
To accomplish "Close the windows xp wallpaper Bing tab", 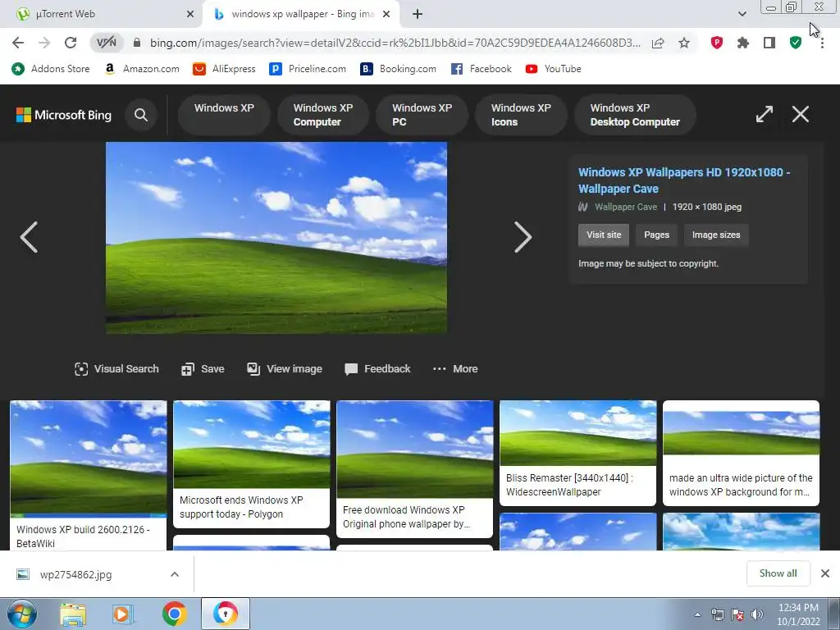I will point(386,15).
